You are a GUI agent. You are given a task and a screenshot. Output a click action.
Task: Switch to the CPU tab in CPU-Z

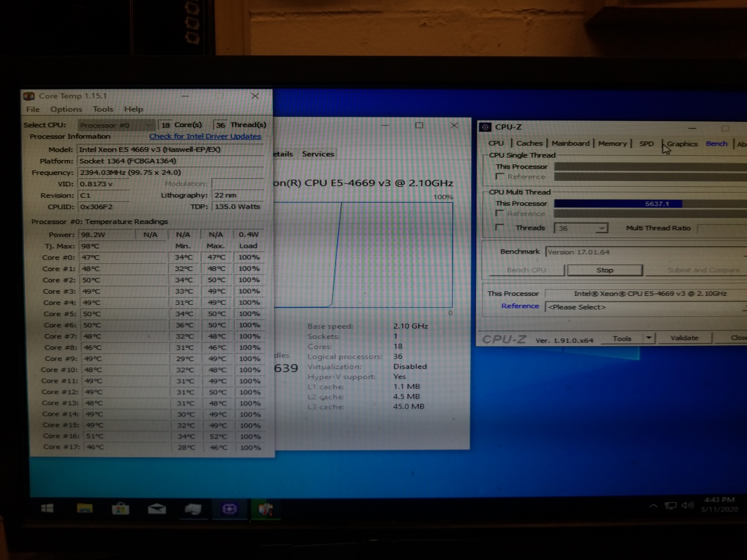click(x=496, y=144)
